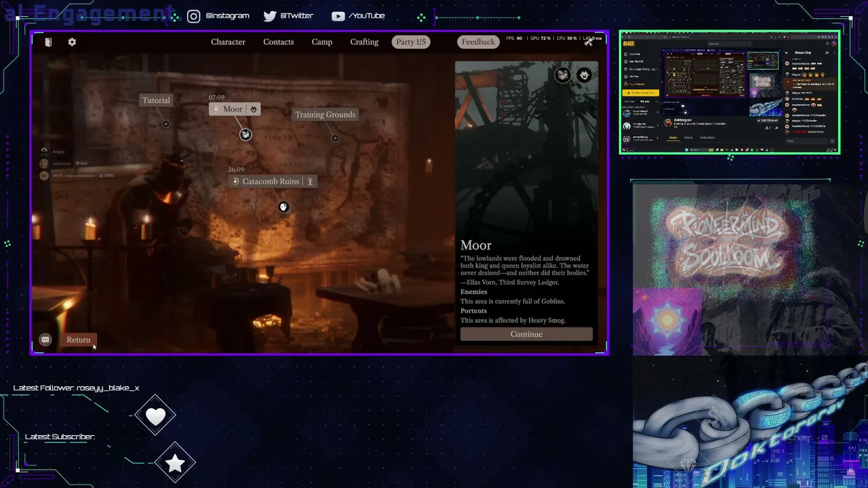Click the map node under Training Grounds
The image size is (868, 488).
pos(335,138)
